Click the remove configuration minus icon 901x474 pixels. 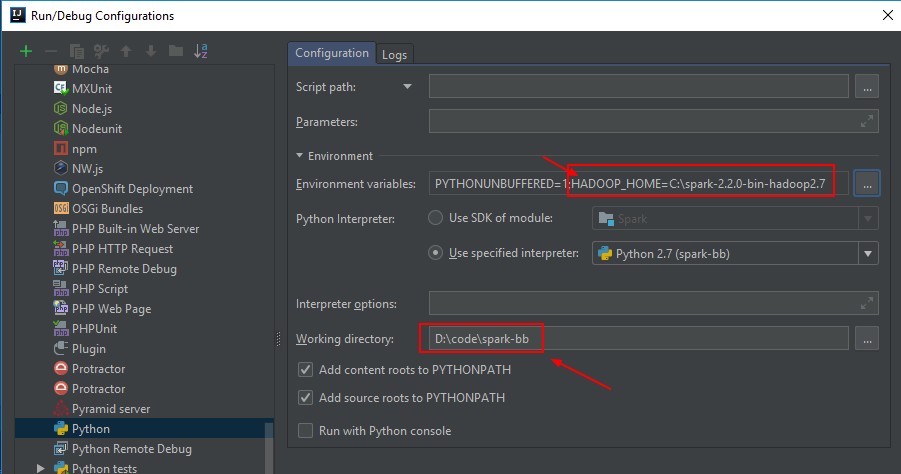pyautogui.click(x=51, y=51)
